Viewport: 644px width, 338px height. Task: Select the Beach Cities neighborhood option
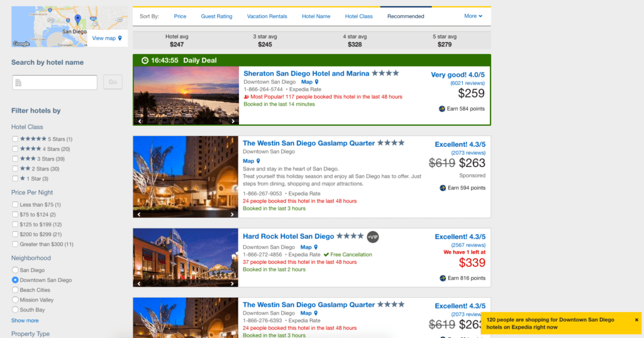click(x=15, y=290)
